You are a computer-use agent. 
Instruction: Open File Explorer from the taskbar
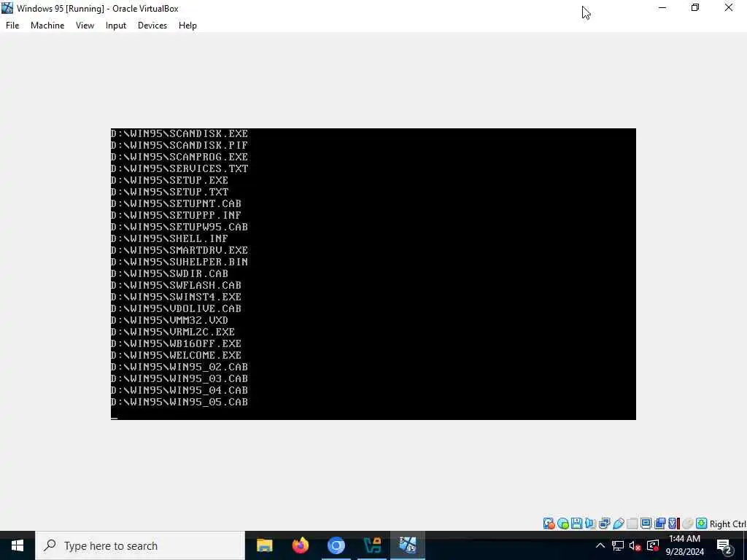264,545
